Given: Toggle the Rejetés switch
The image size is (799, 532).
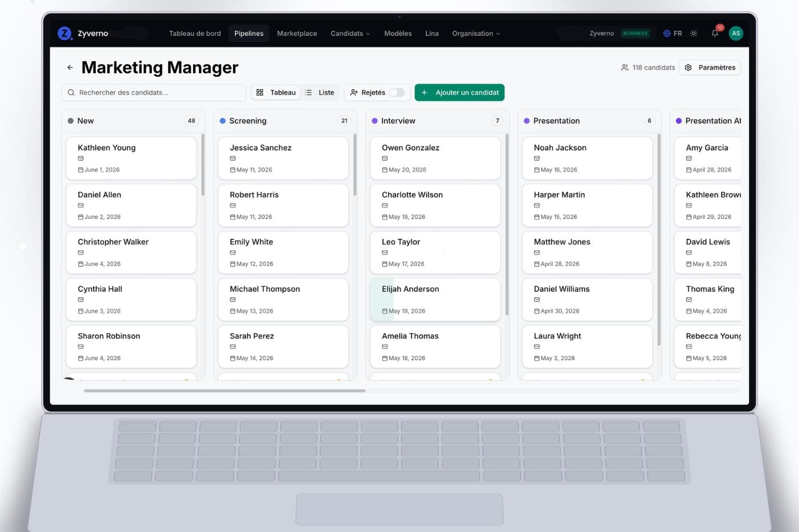Looking at the screenshot, I should 397,92.
